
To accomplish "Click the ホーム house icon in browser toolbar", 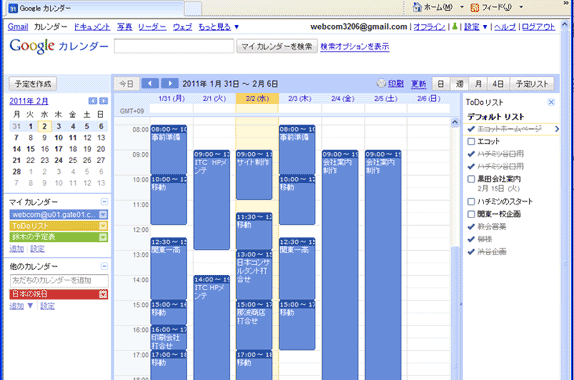I will (x=417, y=7).
